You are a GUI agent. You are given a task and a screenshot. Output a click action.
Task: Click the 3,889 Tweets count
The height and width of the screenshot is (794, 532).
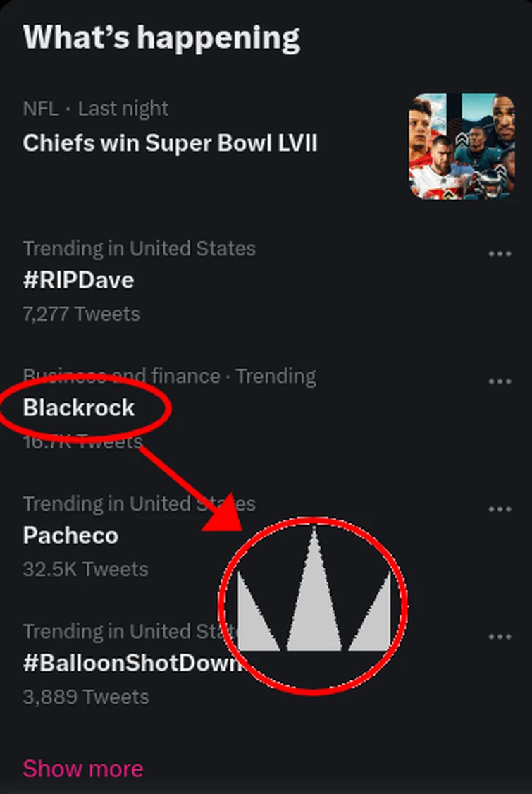(x=85, y=697)
